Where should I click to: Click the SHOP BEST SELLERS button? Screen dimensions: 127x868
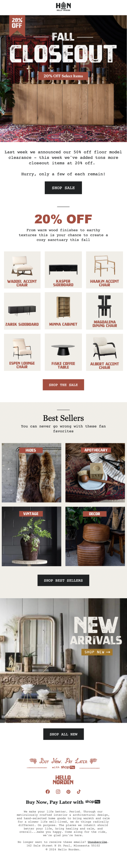tap(63, 581)
